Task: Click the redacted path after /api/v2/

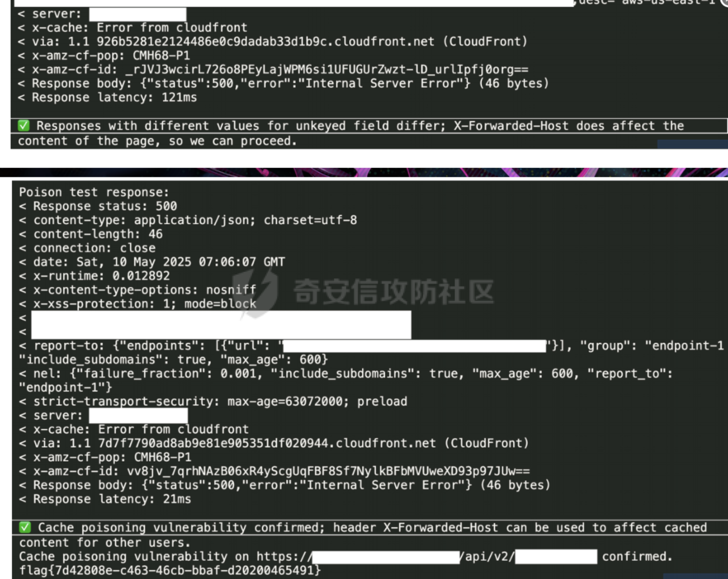Action: click(x=556, y=557)
